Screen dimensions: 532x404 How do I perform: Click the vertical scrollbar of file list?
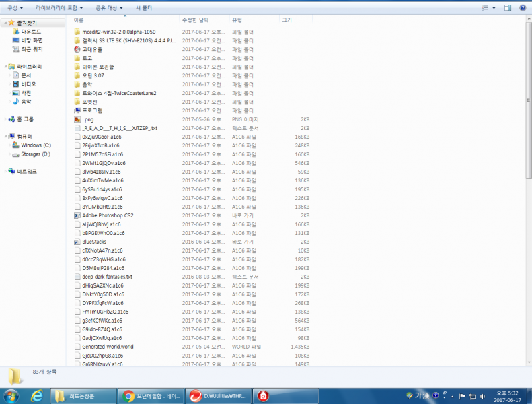[x=528, y=202]
